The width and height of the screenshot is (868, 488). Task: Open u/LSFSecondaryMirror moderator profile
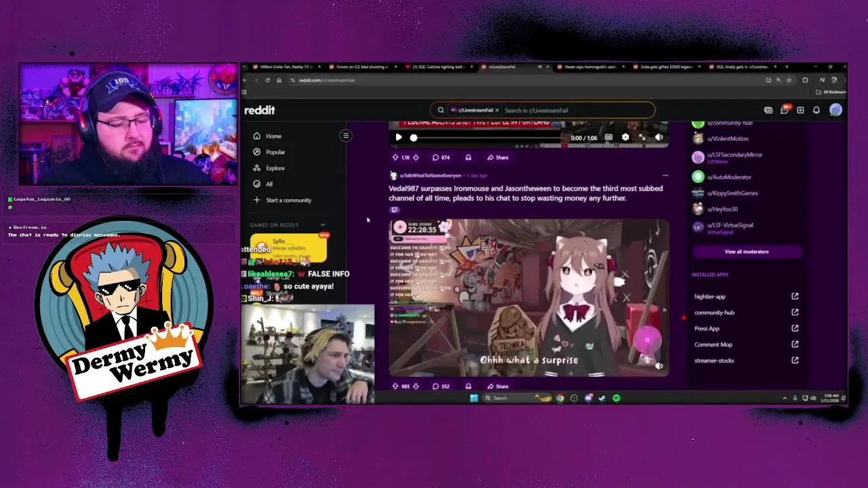tap(734, 155)
